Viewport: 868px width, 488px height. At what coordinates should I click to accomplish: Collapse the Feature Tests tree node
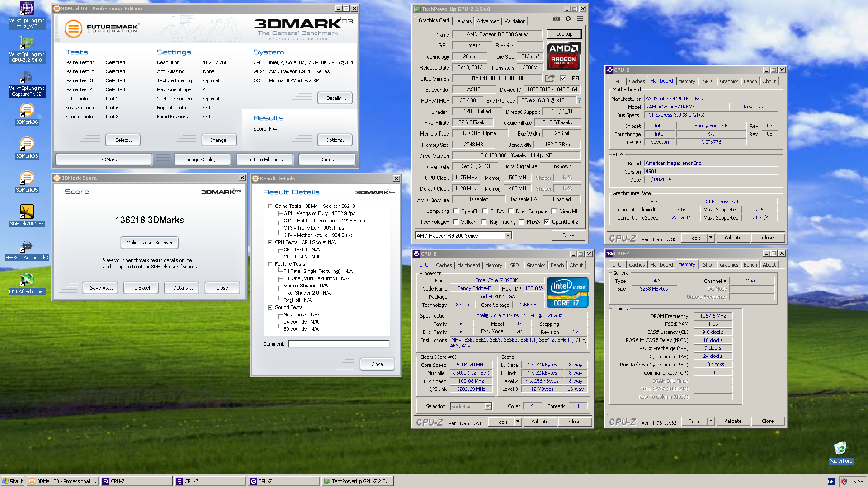click(270, 264)
